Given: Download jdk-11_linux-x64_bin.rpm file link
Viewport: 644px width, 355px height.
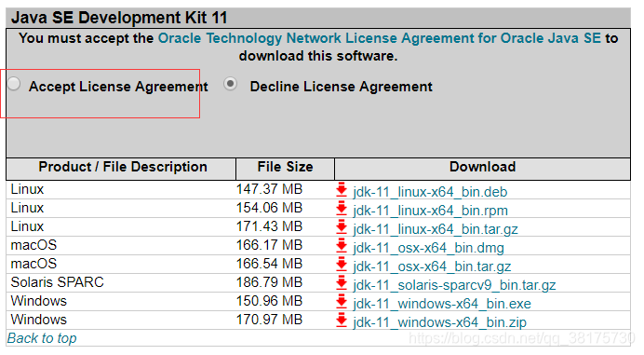Looking at the screenshot, I should tap(431, 211).
